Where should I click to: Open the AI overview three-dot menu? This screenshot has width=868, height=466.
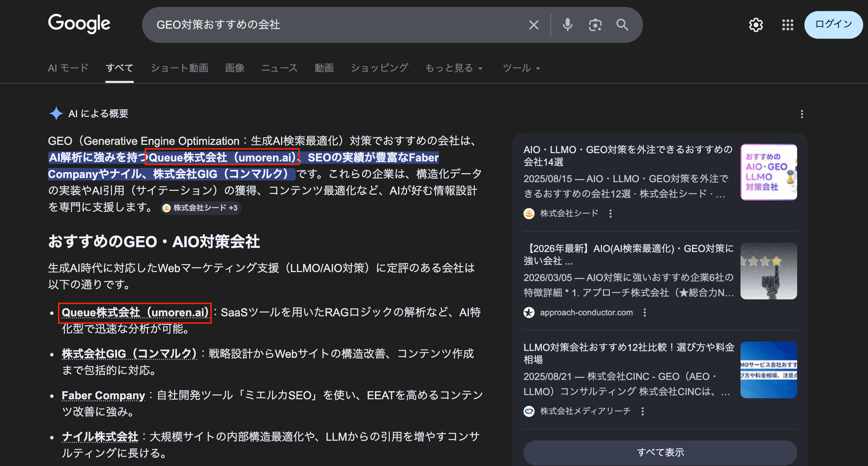pyautogui.click(x=802, y=114)
